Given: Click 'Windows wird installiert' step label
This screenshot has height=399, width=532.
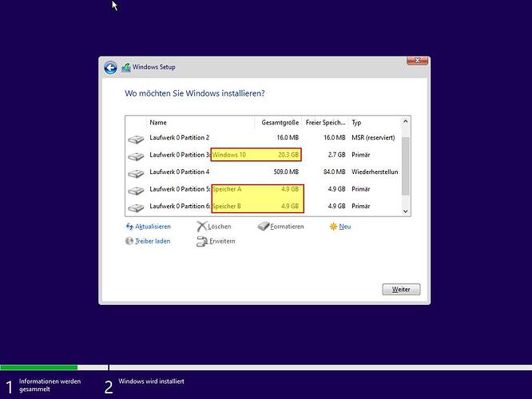Looking at the screenshot, I should tap(151, 381).
